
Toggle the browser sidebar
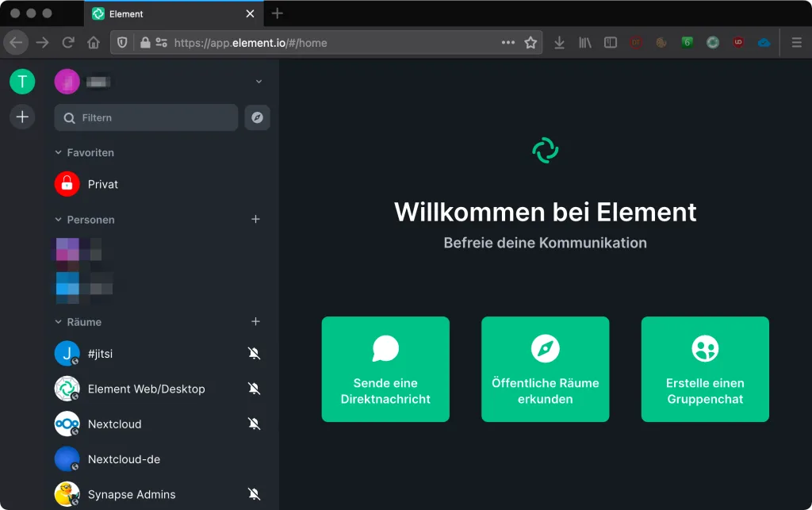611,43
